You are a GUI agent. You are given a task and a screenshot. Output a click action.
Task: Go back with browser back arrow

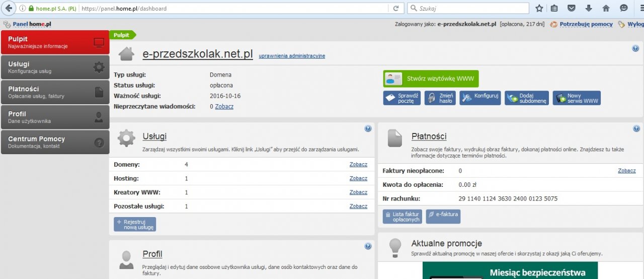click(8, 9)
